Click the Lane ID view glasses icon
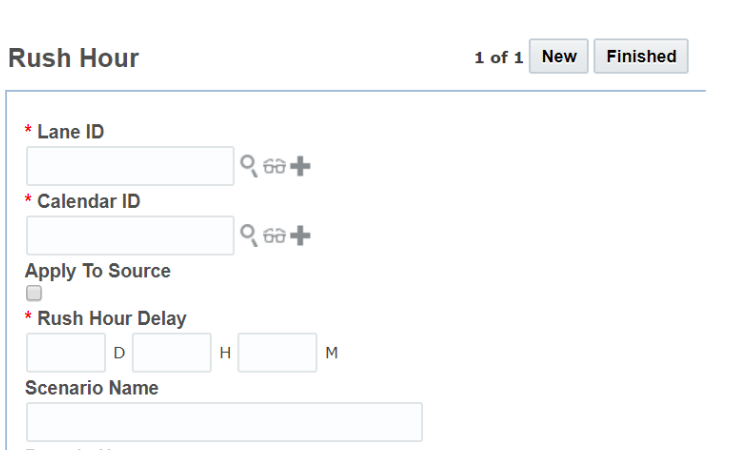 [x=274, y=166]
